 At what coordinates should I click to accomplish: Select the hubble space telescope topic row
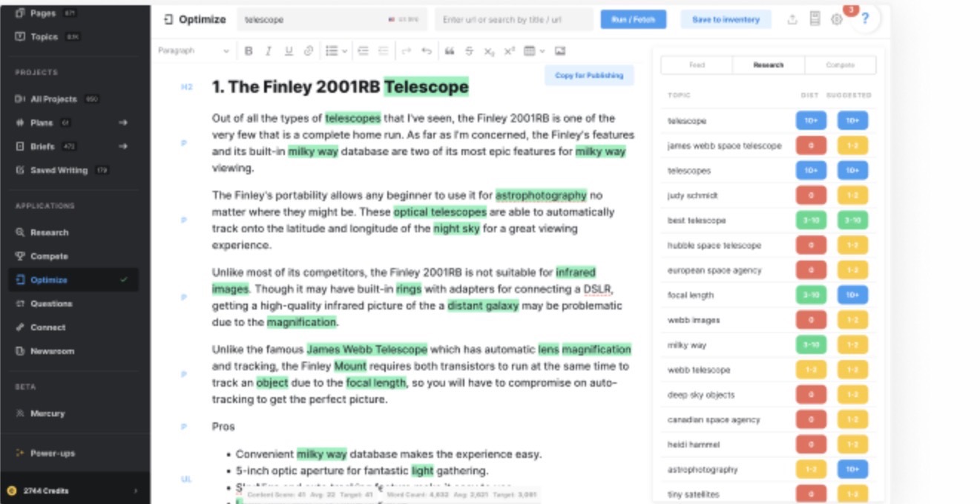coord(768,245)
